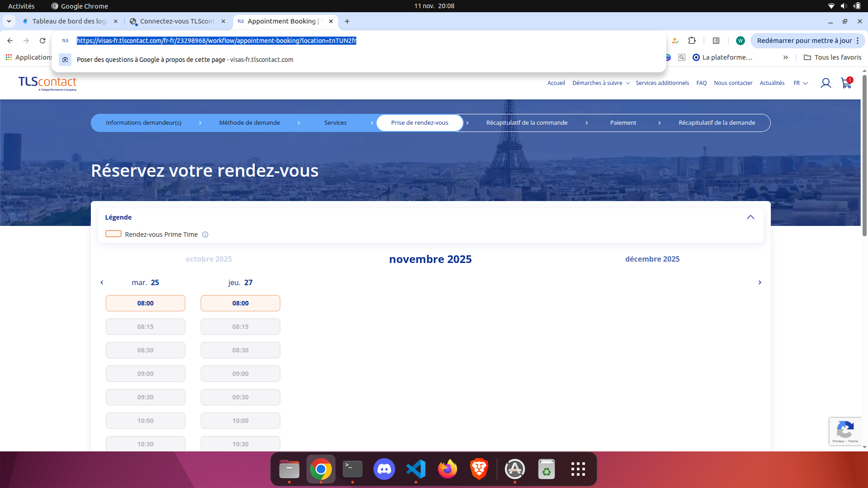Click the TLScontact logo
The height and width of the screenshot is (488, 868).
coord(47,83)
